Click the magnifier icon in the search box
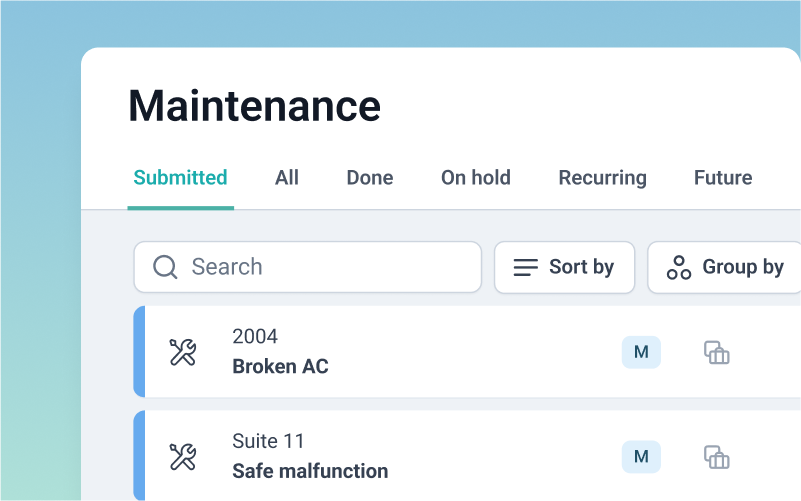This screenshot has height=501, width=801. tap(165, 267)
